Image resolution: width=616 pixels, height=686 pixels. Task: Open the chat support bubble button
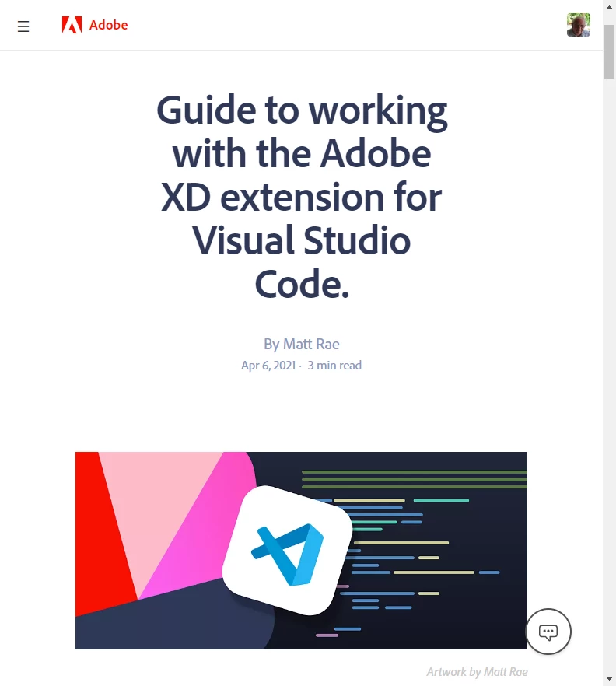[548, 632]
